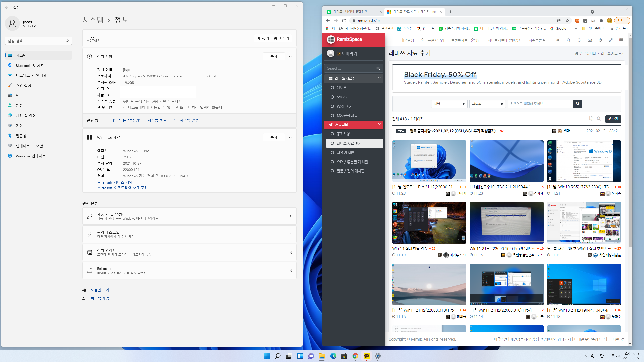Open BitLocker device encryption row
Screen dimensions: 644x362
coord(189,270)
